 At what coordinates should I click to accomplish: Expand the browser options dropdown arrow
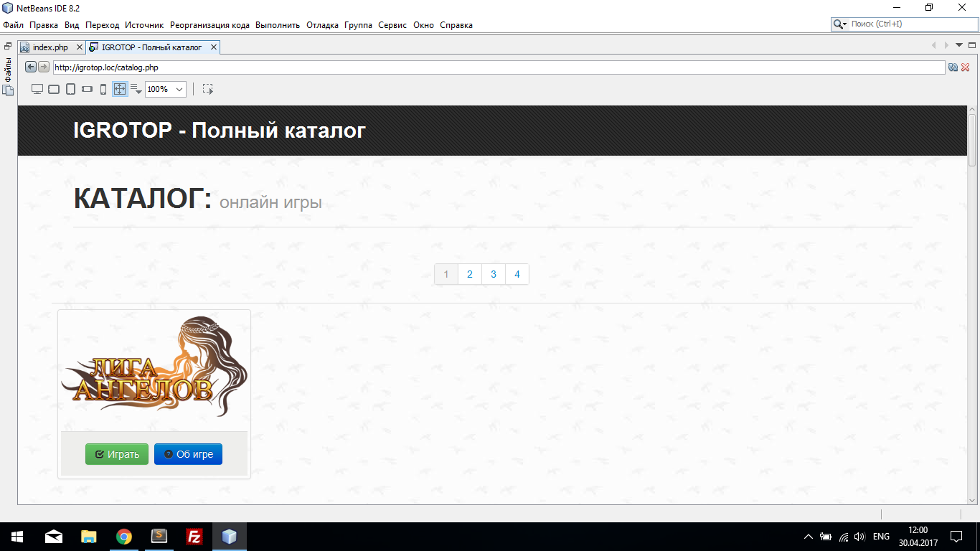tap(136, 89)
